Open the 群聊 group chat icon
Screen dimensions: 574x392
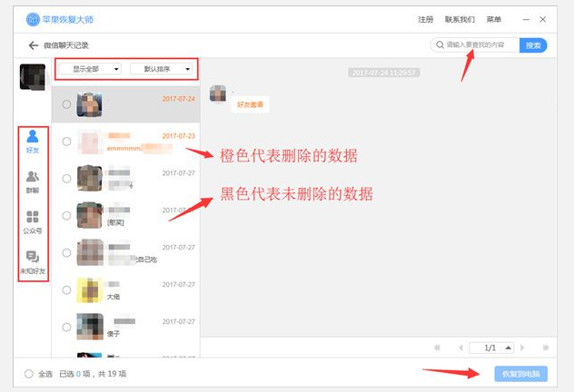33,181
